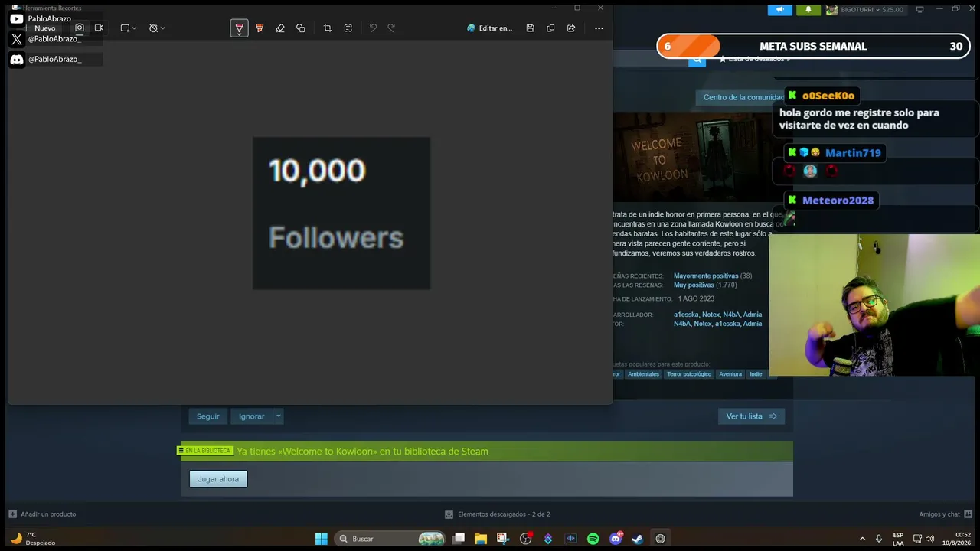
Task: Click 'Jugar ahora' to launch the game
Action: click(x=218, y=479)
